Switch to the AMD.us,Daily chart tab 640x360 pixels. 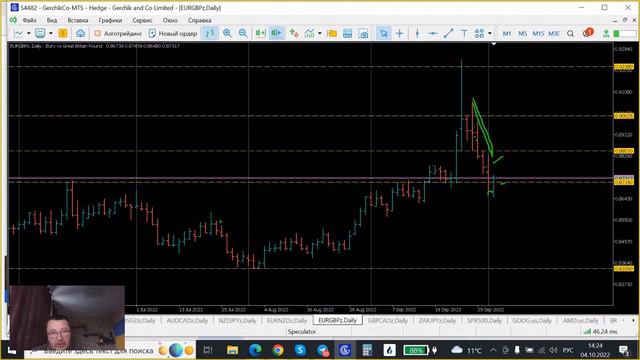(580, 320)
